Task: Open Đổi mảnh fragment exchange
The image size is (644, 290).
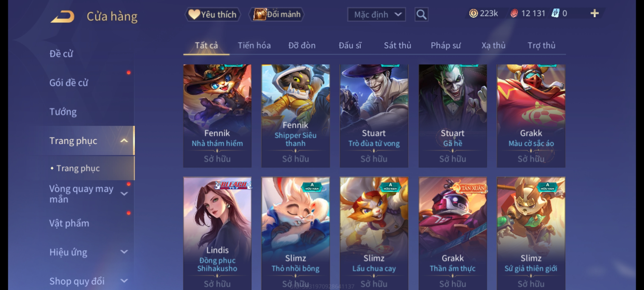Action: click(277, 15)
